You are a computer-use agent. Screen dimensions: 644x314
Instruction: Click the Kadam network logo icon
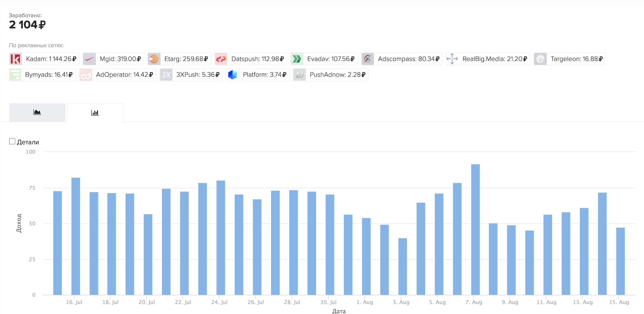coord(15,59)
